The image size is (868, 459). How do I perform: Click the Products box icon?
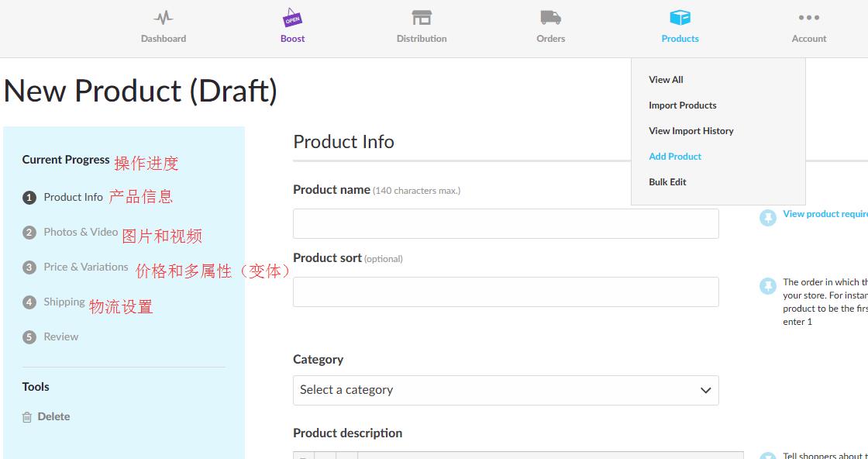(680, 17)
